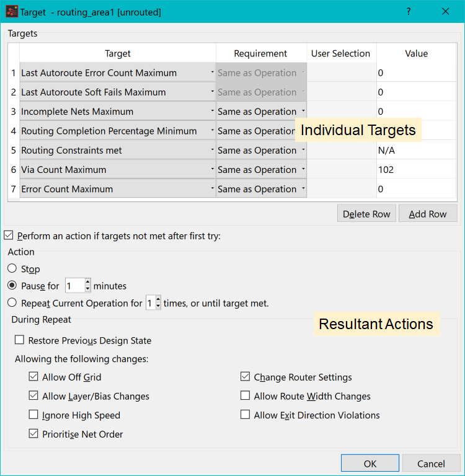Open Last Autoroute Error Count Maximum target dropdown
This screenshot has width=465, height=476.
point(118,73)
